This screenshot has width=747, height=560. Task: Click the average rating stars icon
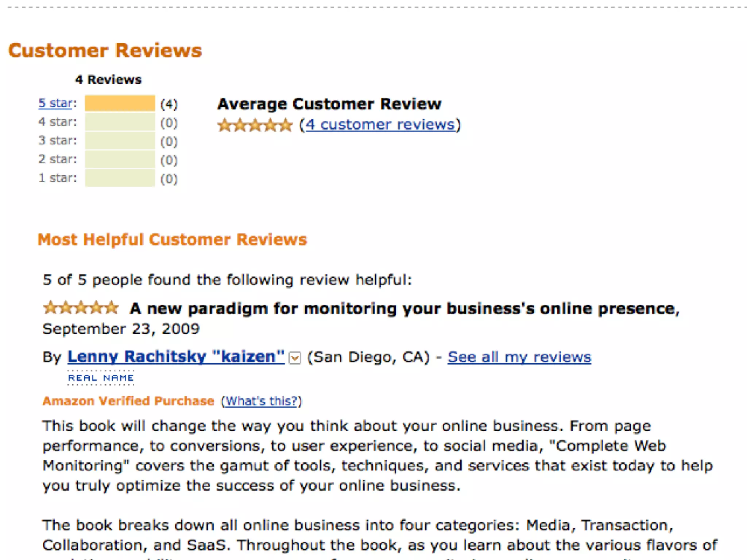pyautogui.click(x=255, y=125)
